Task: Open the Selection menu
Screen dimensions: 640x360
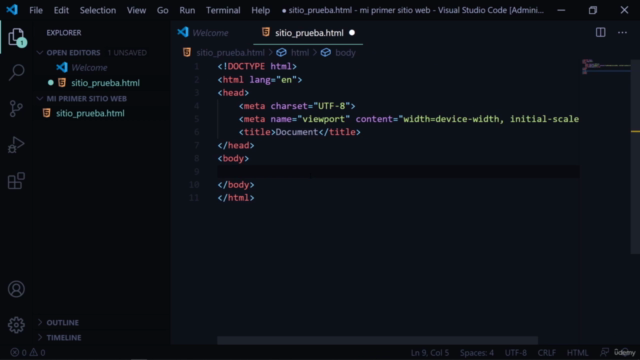Action: click(x=98, y=10)
